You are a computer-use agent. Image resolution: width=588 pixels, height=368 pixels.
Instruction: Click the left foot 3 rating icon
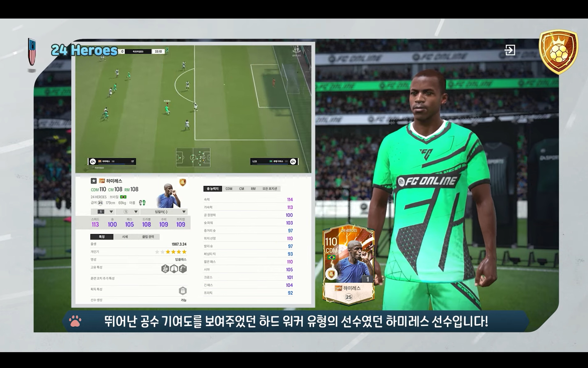[x=140, y=203]
